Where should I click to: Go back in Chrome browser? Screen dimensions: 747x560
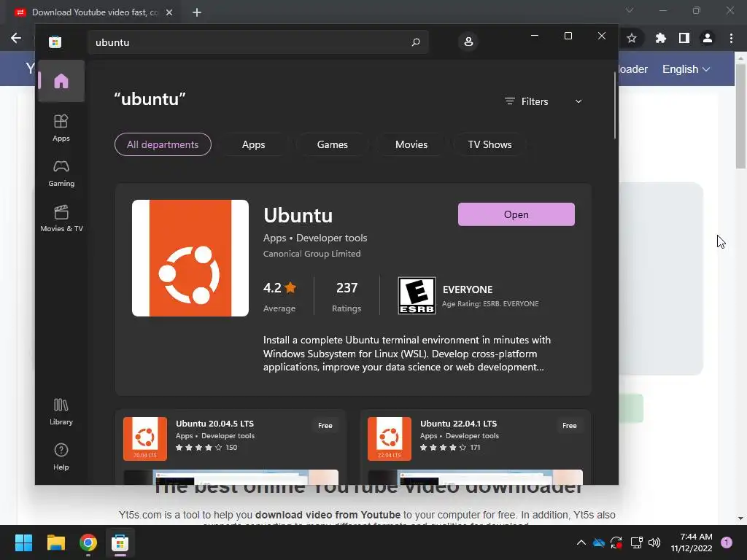pyautogui.click(x=16, y=38)
